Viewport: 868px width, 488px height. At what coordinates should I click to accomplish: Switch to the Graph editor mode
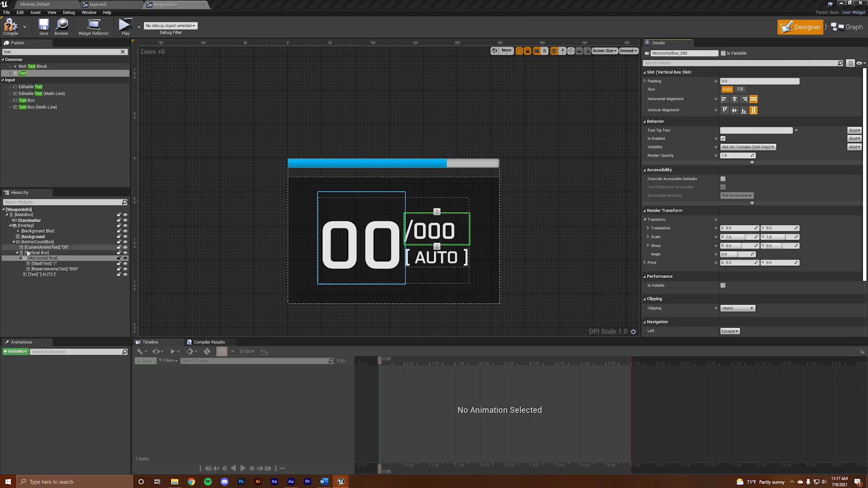847,27
